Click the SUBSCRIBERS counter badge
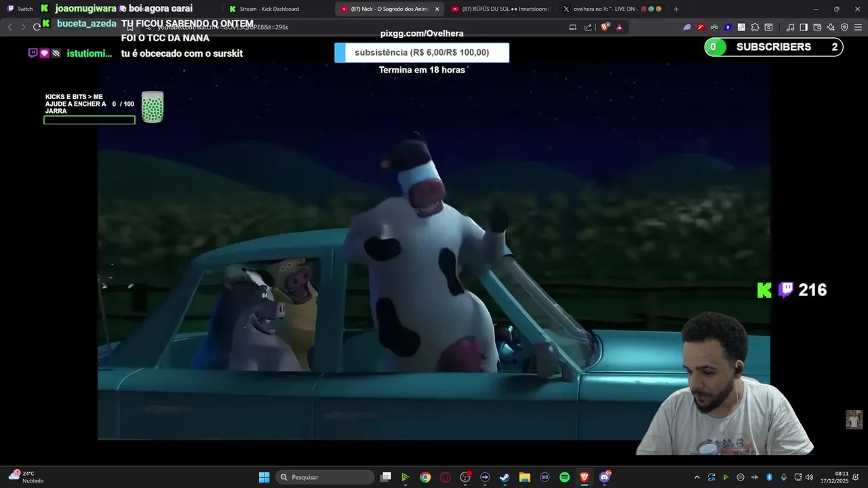This screenshot has height=488, width=868. (774, 47)
